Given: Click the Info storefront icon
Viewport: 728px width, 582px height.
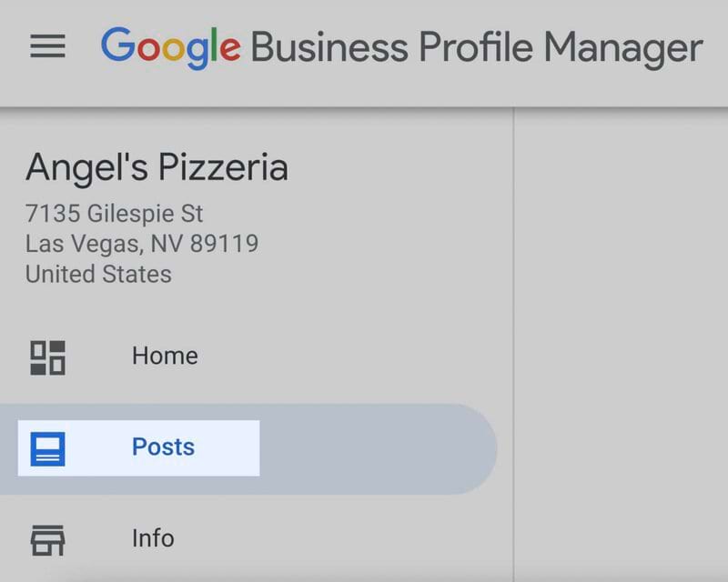Looking at the screenshot, I should tap(48, 537).
